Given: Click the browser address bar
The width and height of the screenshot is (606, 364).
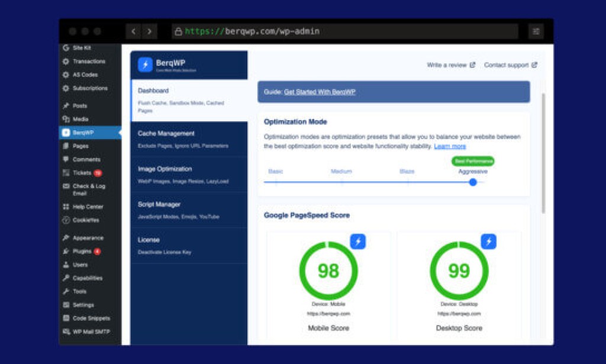Looking at the screenshot, I should (x=345, y=32).
